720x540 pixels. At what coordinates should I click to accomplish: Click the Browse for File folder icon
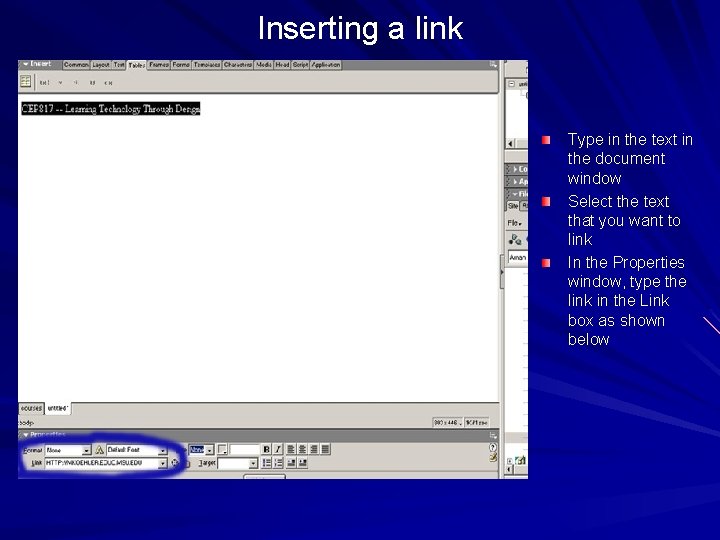(x=187, y=464)
